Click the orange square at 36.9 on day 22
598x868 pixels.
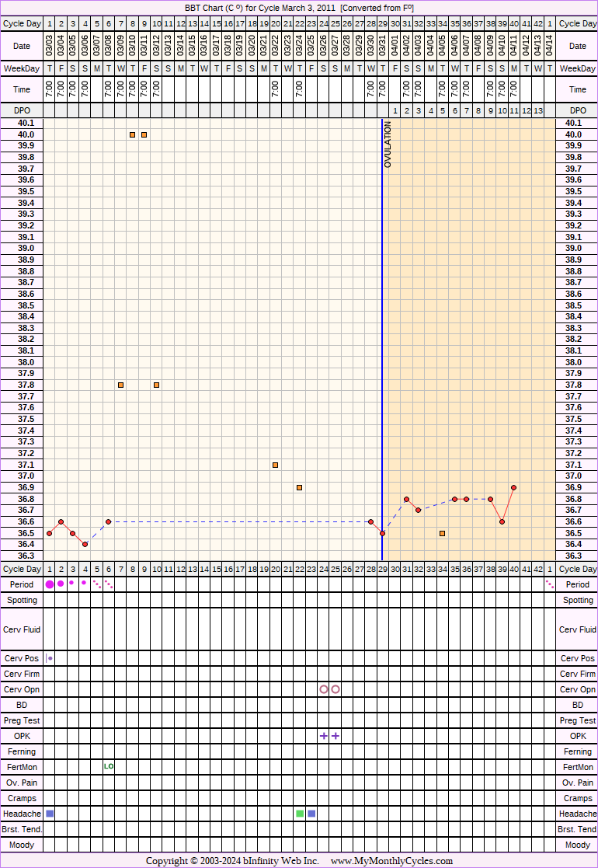(x=299, y=487)
